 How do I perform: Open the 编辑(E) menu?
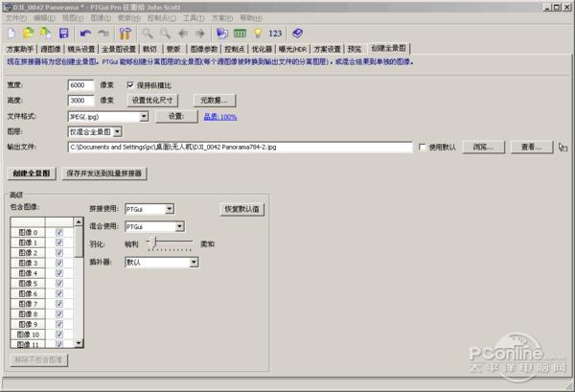coord(44,17)
